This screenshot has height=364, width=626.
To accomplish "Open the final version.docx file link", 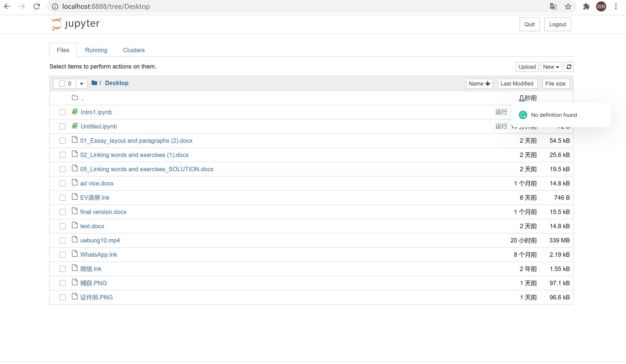I will (x=103, y=212).
